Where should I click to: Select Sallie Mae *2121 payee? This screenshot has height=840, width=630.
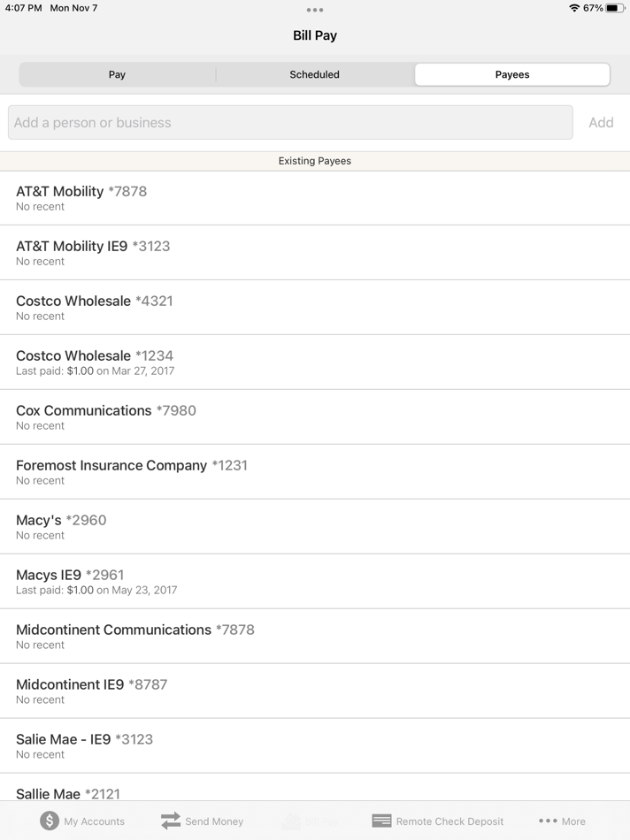[315, 788]
